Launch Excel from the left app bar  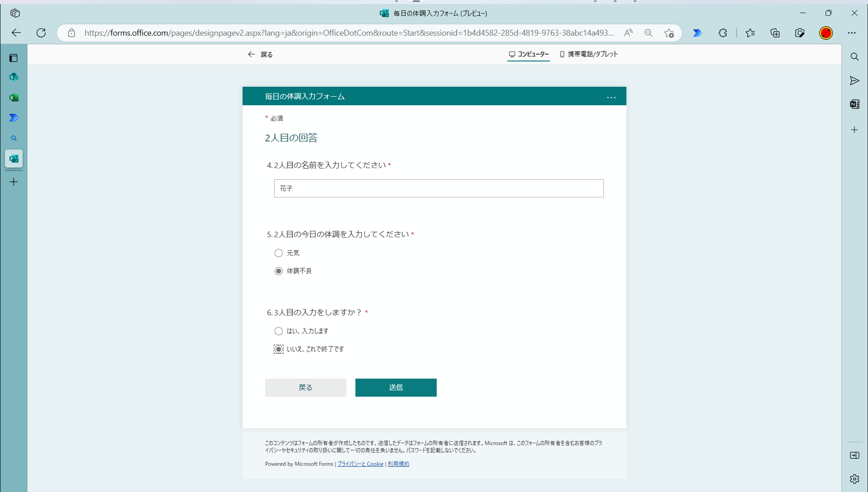(x=14, y=98)
